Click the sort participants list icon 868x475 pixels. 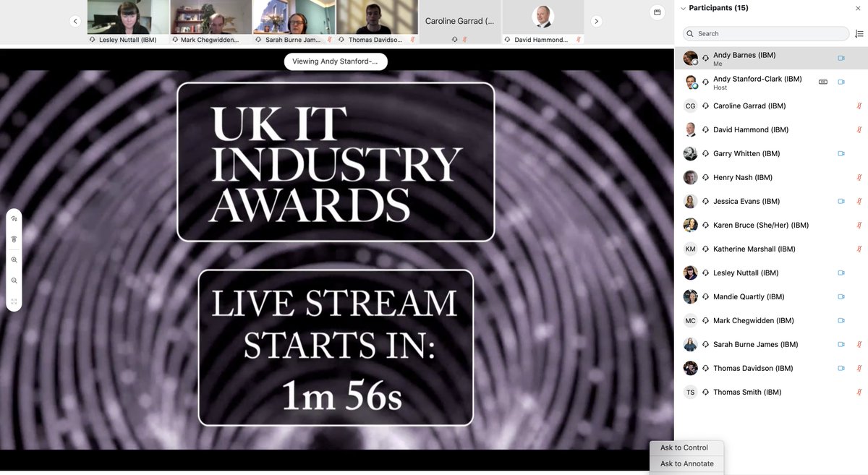coord(859,33)
